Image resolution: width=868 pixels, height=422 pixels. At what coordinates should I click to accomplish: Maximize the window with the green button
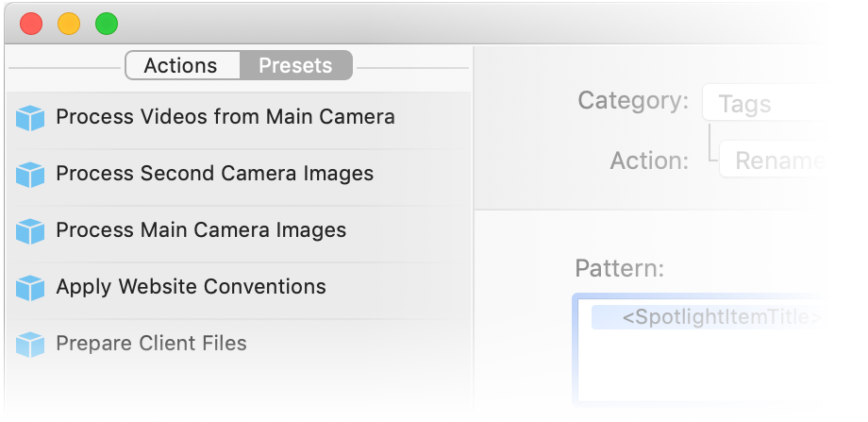[107, 24]
